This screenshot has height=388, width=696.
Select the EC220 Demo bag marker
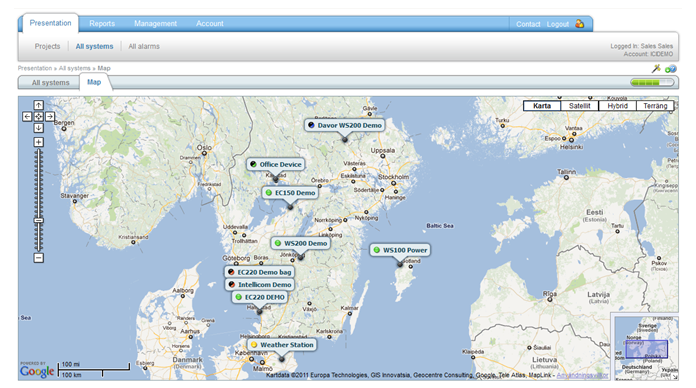(x=259, y=272)
